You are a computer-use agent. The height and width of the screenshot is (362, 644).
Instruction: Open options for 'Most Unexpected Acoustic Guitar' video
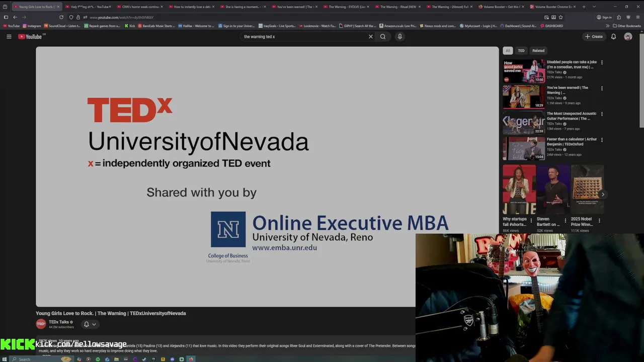point(602,114)
